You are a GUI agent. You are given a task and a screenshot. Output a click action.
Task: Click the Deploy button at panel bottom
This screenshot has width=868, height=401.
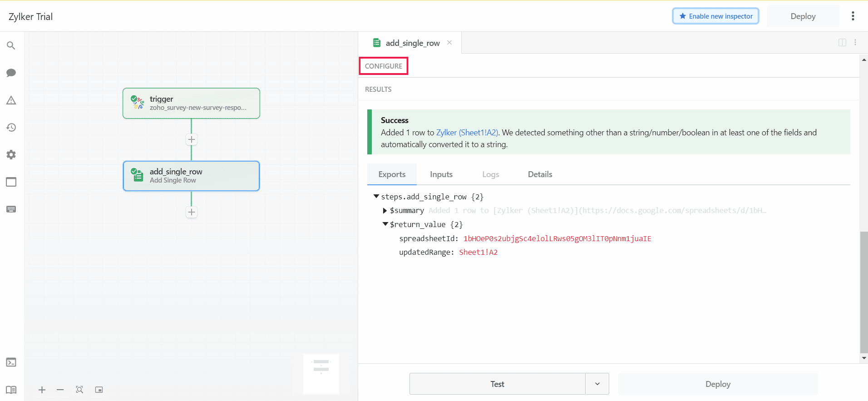[718, 384]
